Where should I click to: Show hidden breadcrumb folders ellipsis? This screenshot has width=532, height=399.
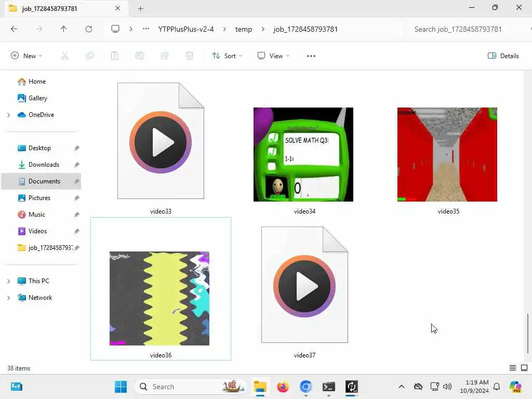(x=146, y=29)
